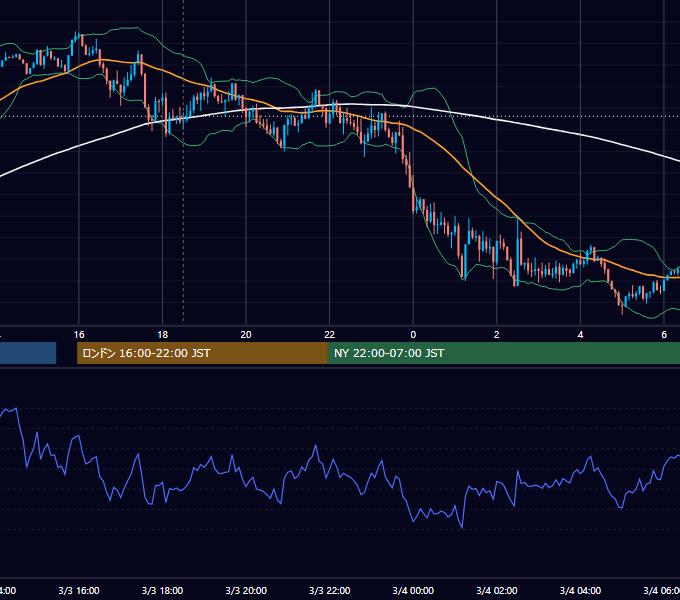Viewport: 680px width, 600px height.
Task: Click the 4 hour label on price chart axis
Action: (x=580, y=335)
